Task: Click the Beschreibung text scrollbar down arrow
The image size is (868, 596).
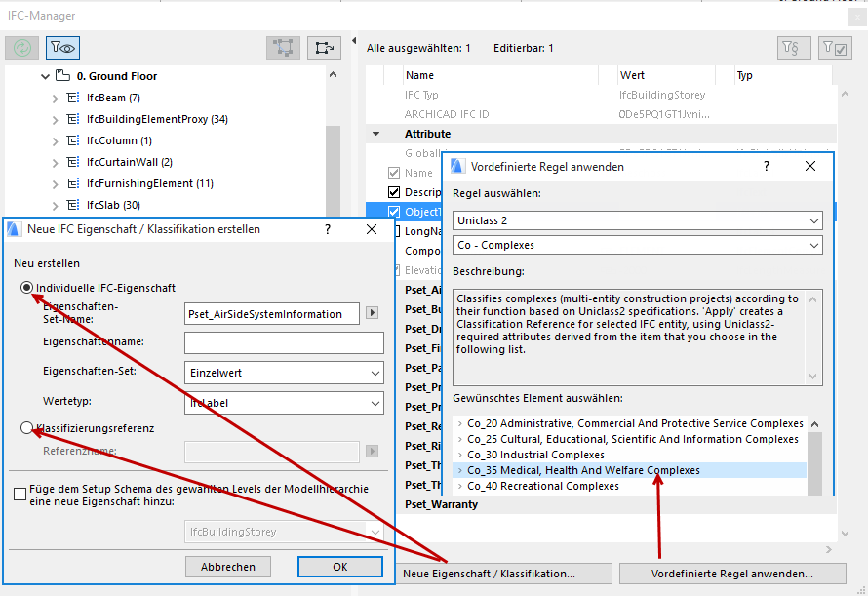Action: tap(812, 377)
